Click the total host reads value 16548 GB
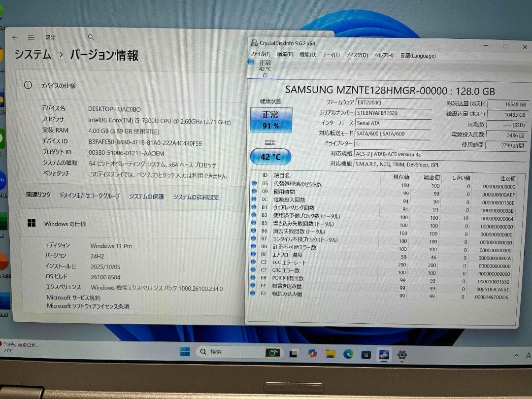This screenshot has width=532, height=399. (x=507, y=104)
